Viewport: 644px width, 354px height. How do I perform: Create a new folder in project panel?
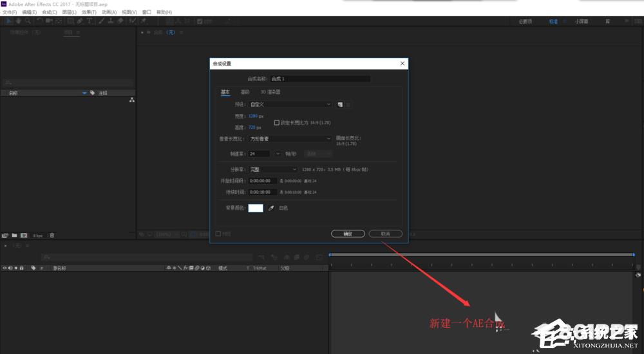click(14, 236)
